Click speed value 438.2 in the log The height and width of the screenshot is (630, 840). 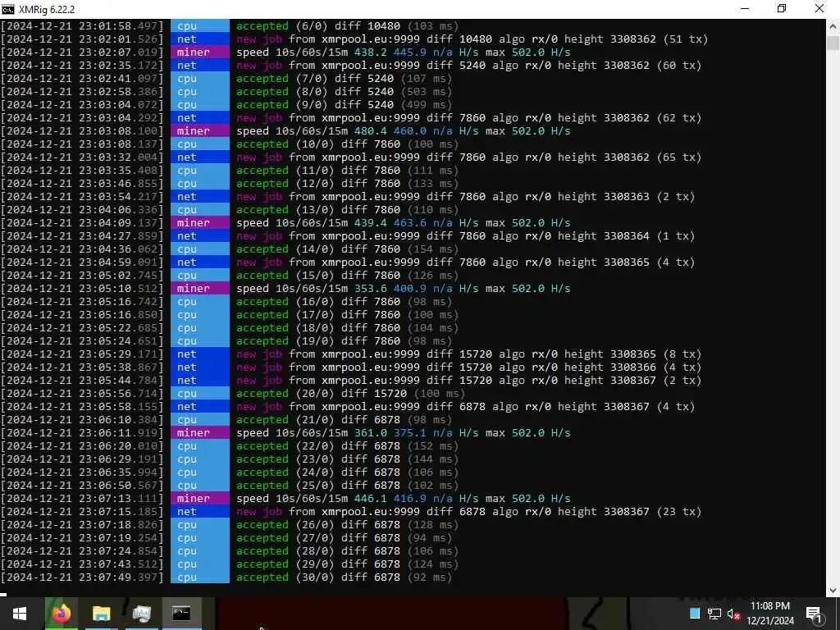tap(370, 52)
